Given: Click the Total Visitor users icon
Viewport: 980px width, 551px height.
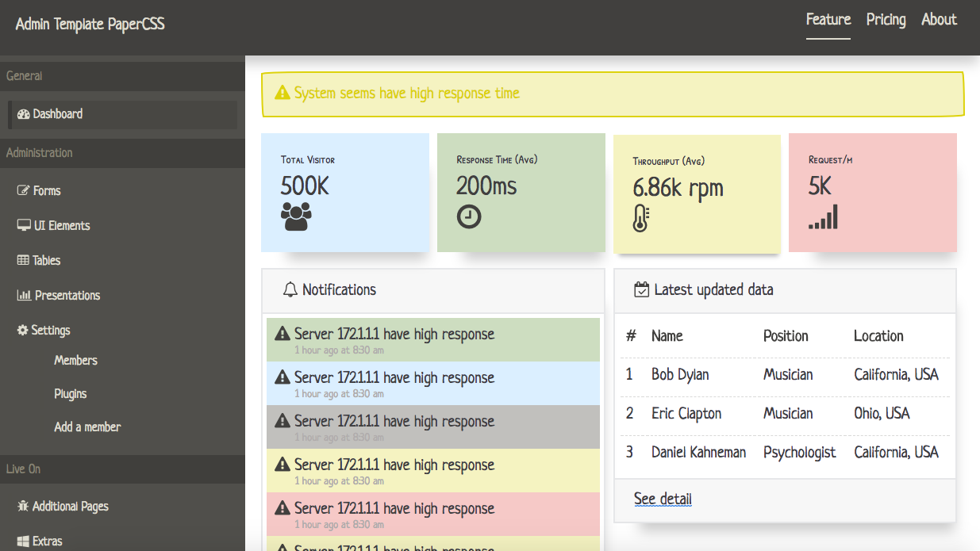Looking at the screenshot, I should click(x=296, y=217).
